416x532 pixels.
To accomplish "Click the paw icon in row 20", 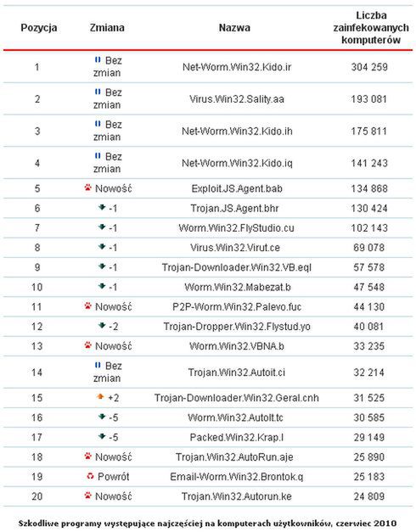I will coord(88,496).
